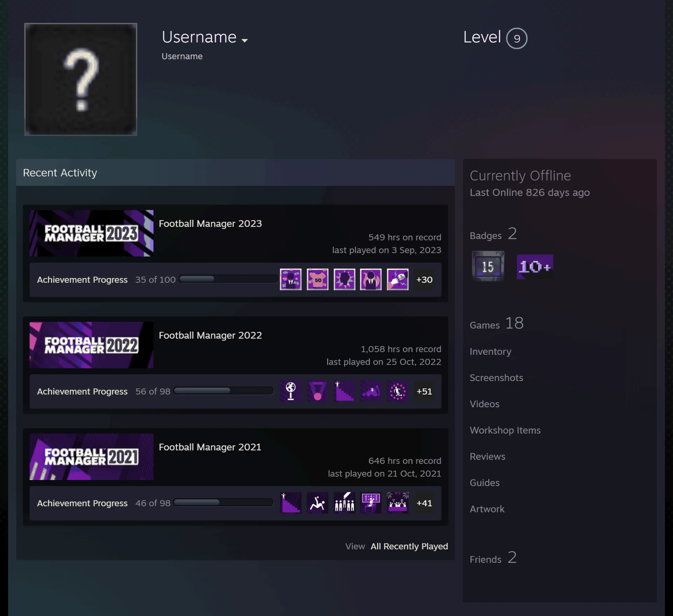The height and width of the screenshot is (616, 673).
Task: Open the first Football Manager 2023 achievement icon
Action: (x=291, y=279)
